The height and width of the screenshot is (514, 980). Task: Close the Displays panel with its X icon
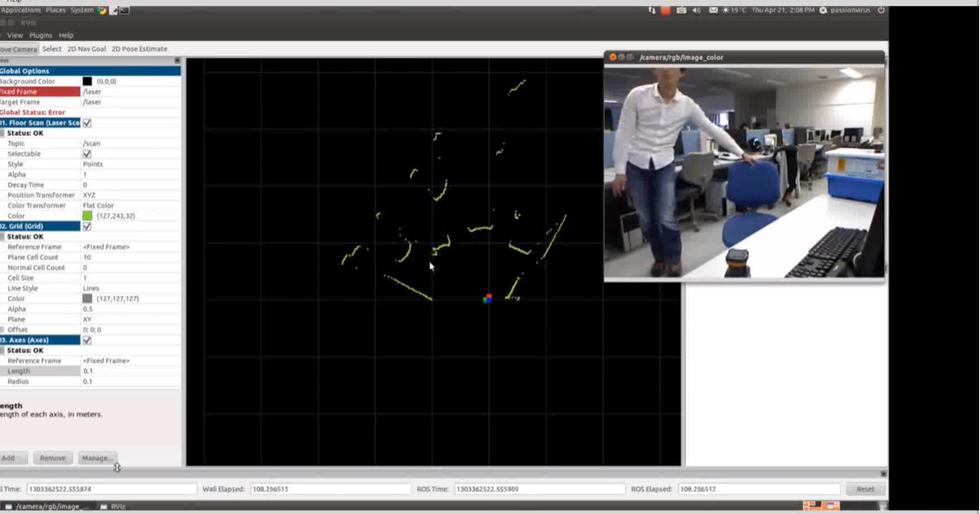point(177,61)
